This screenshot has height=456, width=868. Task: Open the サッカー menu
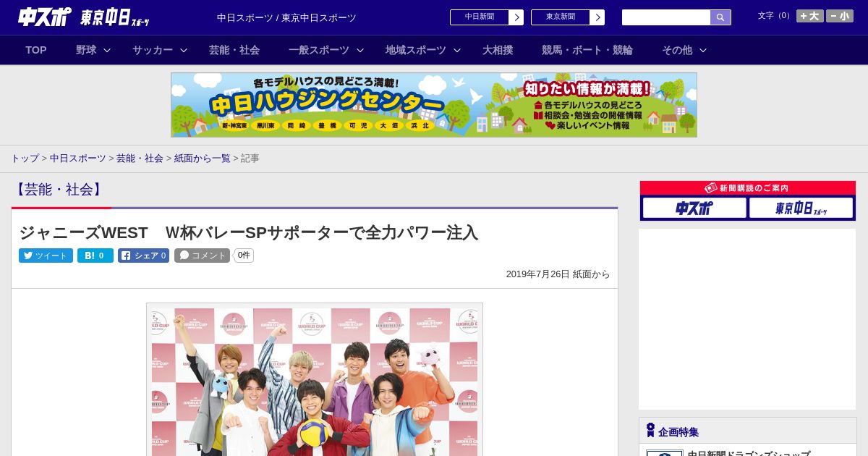[153, 50]
